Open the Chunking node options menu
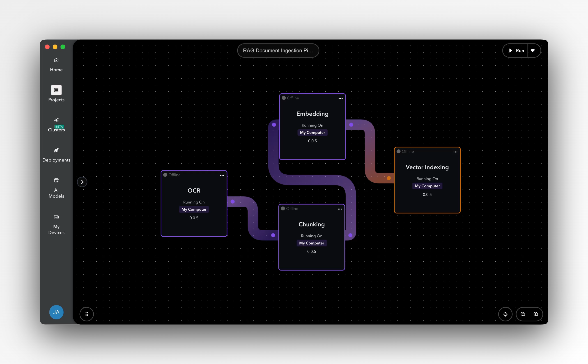The image size is (588, 364). [x=340, y=209]
